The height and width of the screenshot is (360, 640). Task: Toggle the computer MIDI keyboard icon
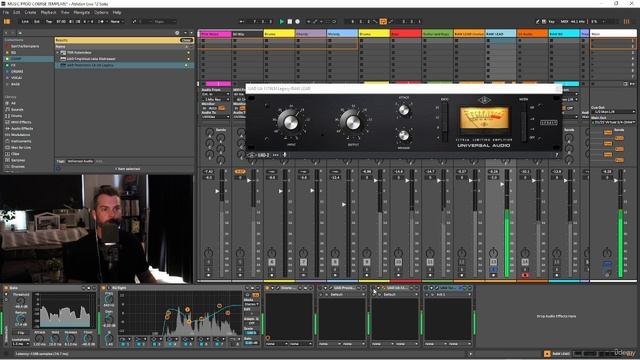tap(544, 21)
